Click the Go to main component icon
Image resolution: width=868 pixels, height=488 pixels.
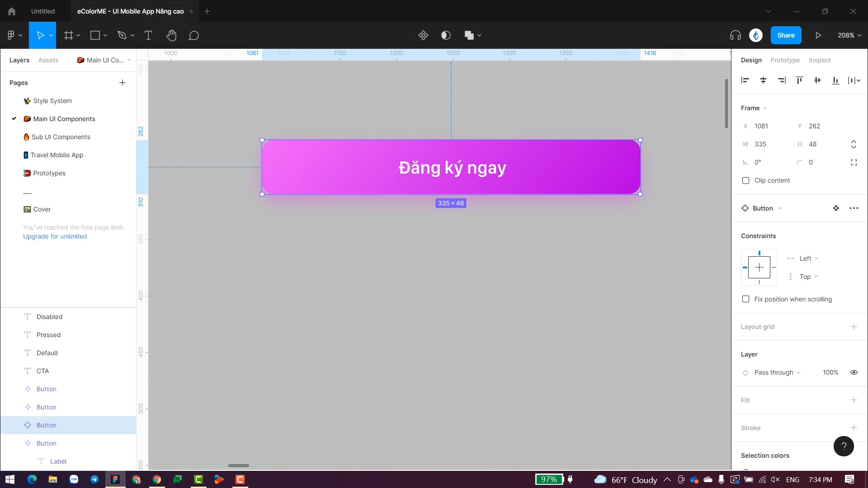[836, 208]
